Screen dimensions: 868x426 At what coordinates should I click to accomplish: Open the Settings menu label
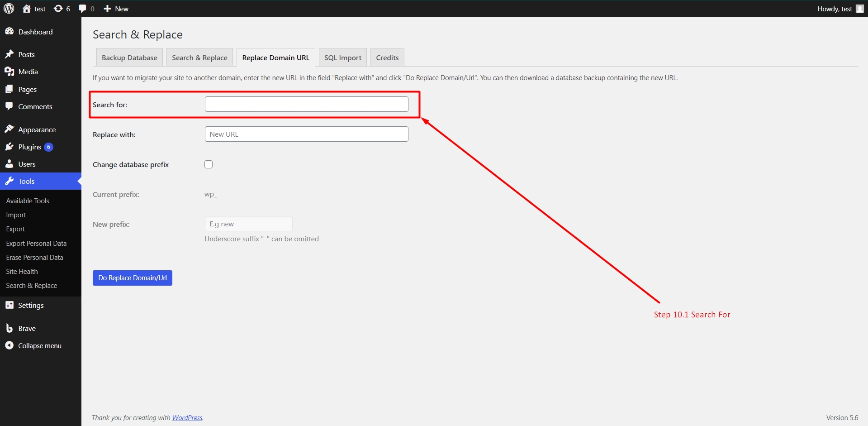point(31,305)
